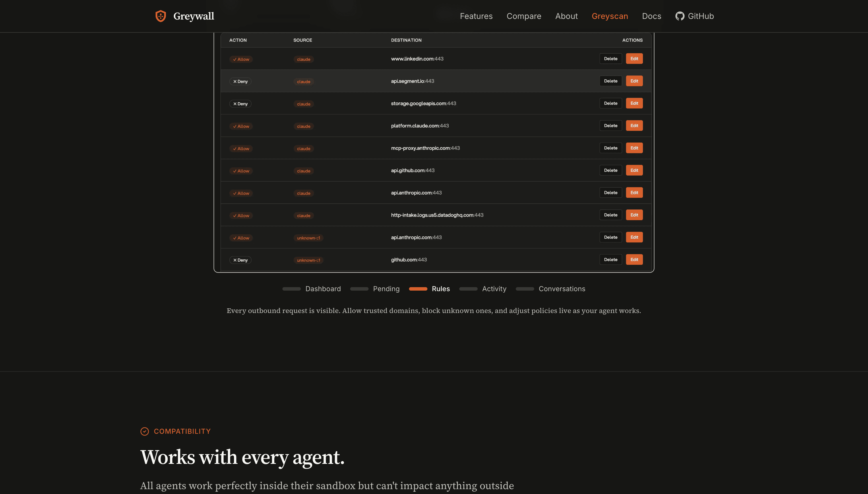Open the Conversations tab
Viewport: 868px width, 494px height.
click(562, 289)
